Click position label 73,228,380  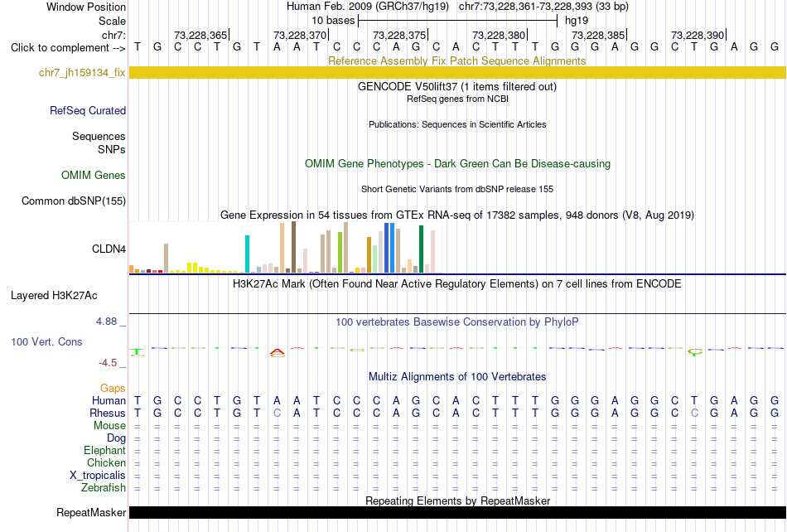click(x=499, y=35)
